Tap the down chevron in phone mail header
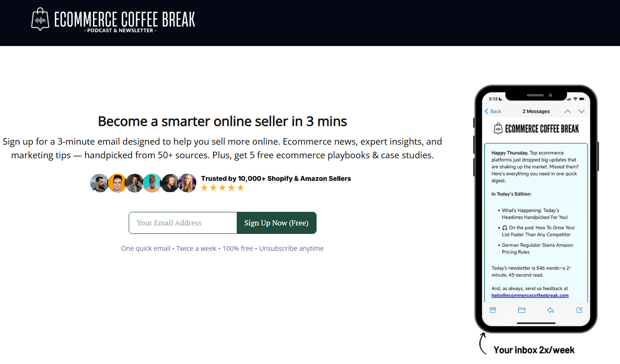 click(581, 111)
